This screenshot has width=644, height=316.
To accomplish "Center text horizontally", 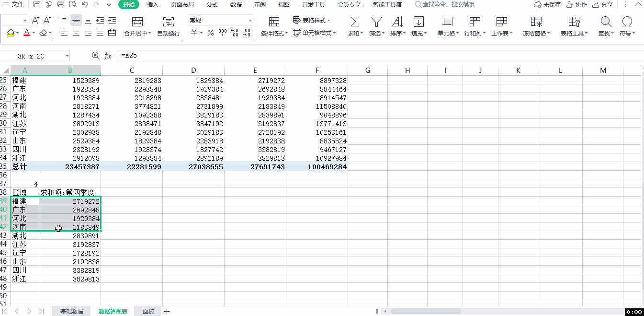I will point(76,33).
